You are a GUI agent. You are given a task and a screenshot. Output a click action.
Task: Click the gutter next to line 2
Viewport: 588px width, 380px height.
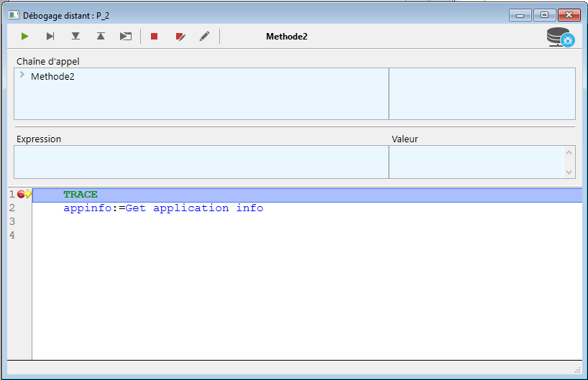click(x=21, y=208)
